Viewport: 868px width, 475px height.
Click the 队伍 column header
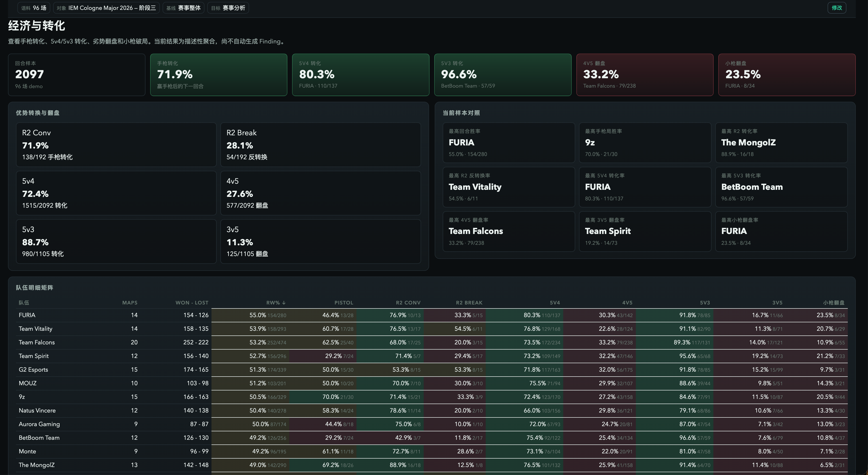click(x=24, y=303)
